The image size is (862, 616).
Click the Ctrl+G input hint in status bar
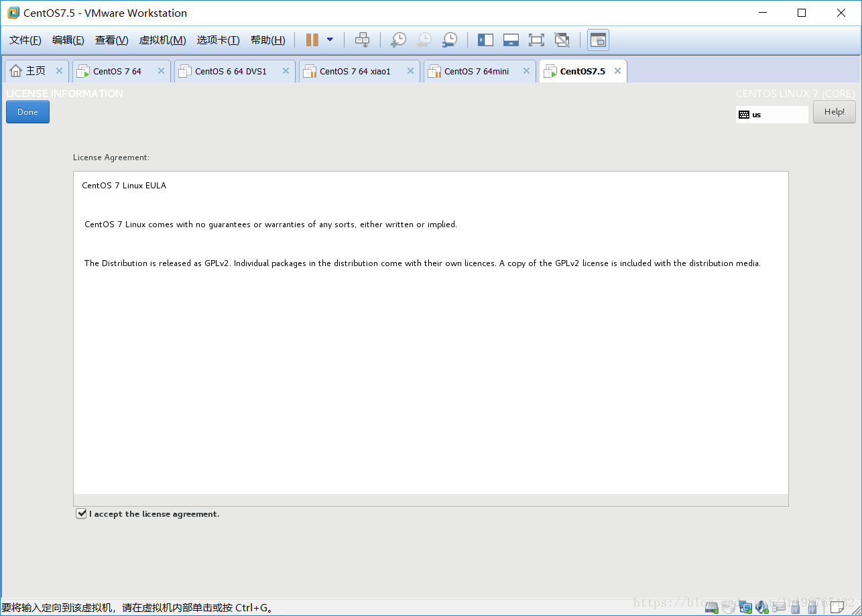(137, 608)
